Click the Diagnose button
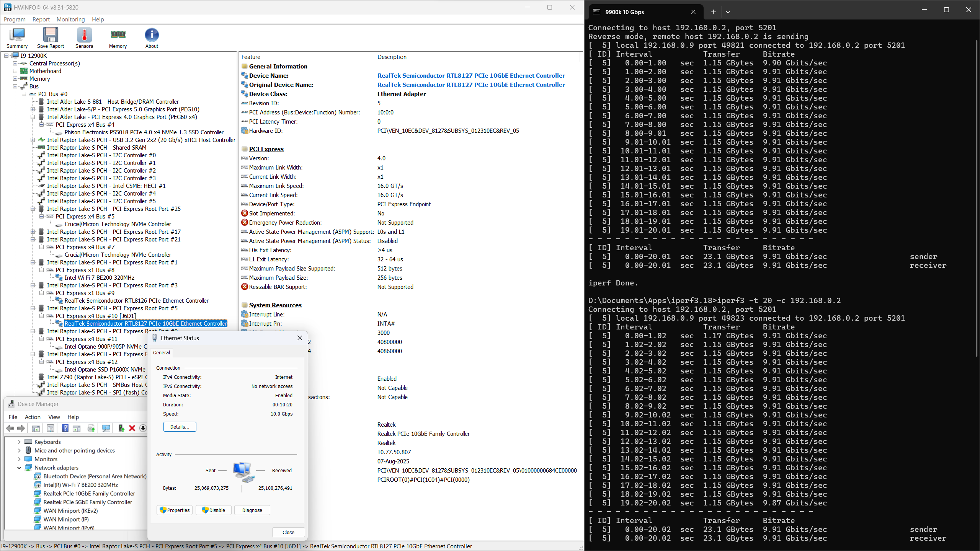 [252, 510]
